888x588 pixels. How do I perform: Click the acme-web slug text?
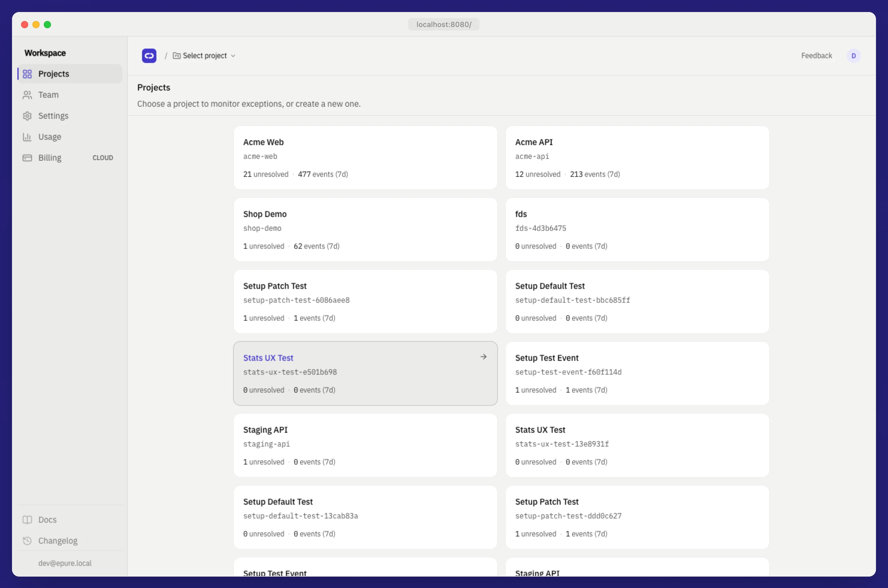pyautogui.click(x=260, y=156)
